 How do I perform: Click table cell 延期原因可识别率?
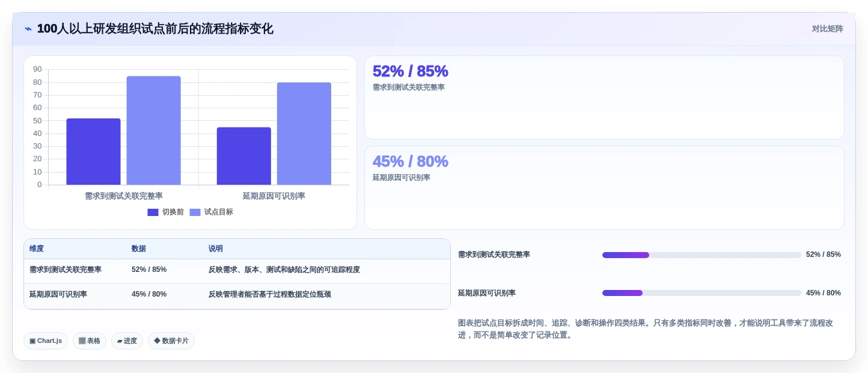tap(58, 294)
